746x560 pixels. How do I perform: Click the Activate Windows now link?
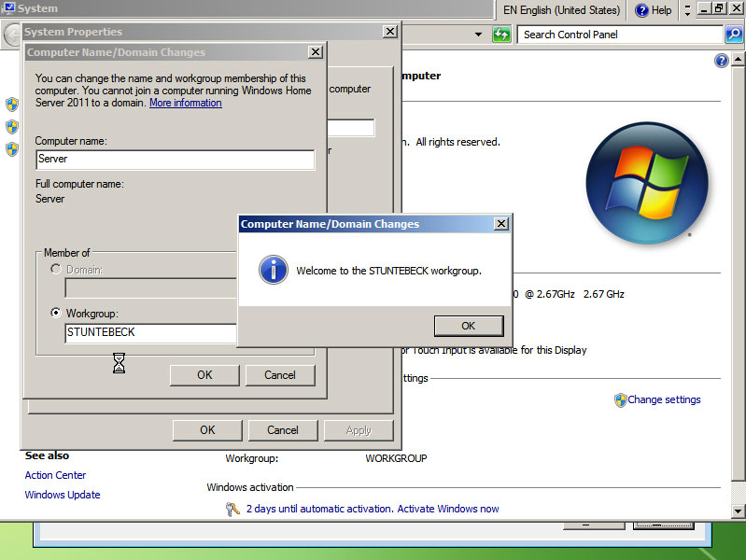(x=447, y=509)
